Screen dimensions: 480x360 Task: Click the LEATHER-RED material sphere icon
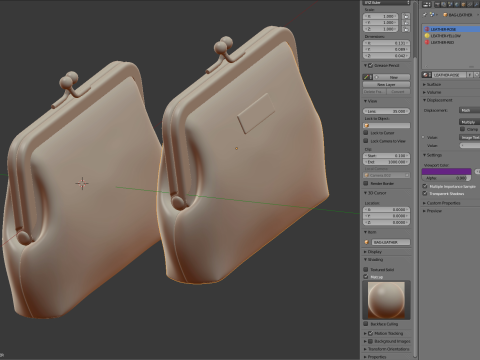click(x=427, y=42)
